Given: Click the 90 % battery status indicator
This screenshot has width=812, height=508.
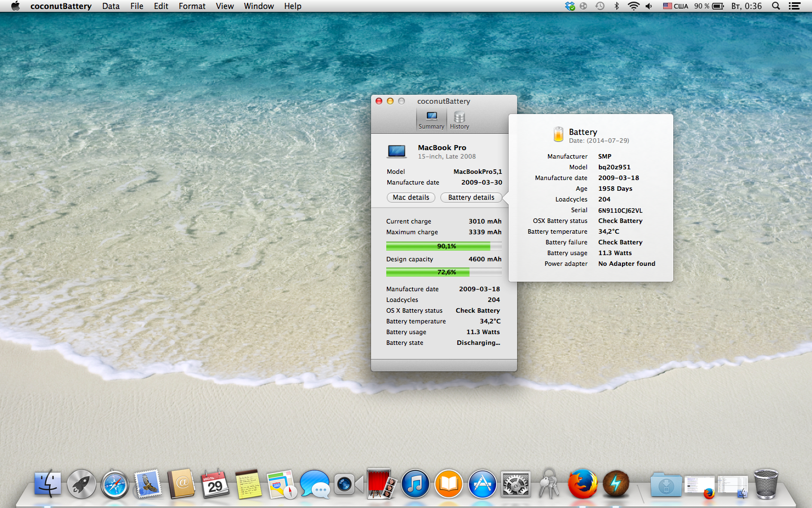Looking at the screenshot, I should 709,6.
